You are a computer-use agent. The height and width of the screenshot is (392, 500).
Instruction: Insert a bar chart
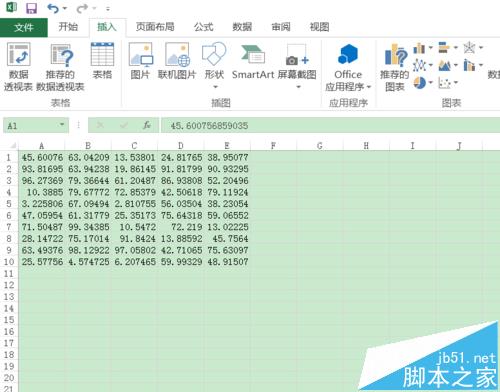(444, 48)
